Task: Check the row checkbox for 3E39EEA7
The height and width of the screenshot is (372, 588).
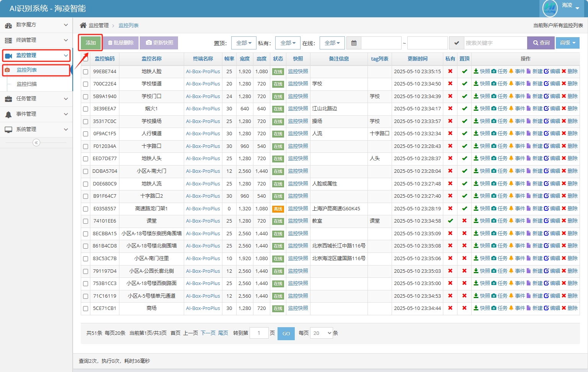Action: pyautogui.click(x=86, y=109)
